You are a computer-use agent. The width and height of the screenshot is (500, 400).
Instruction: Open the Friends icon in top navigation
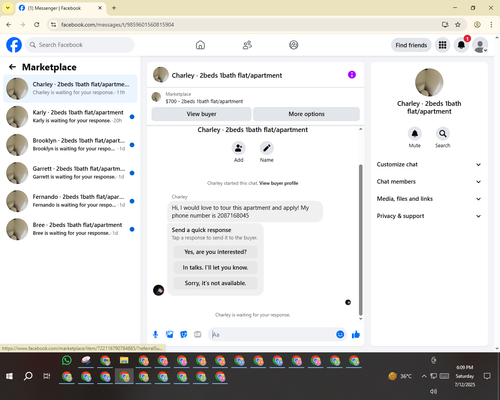(247, 45)
